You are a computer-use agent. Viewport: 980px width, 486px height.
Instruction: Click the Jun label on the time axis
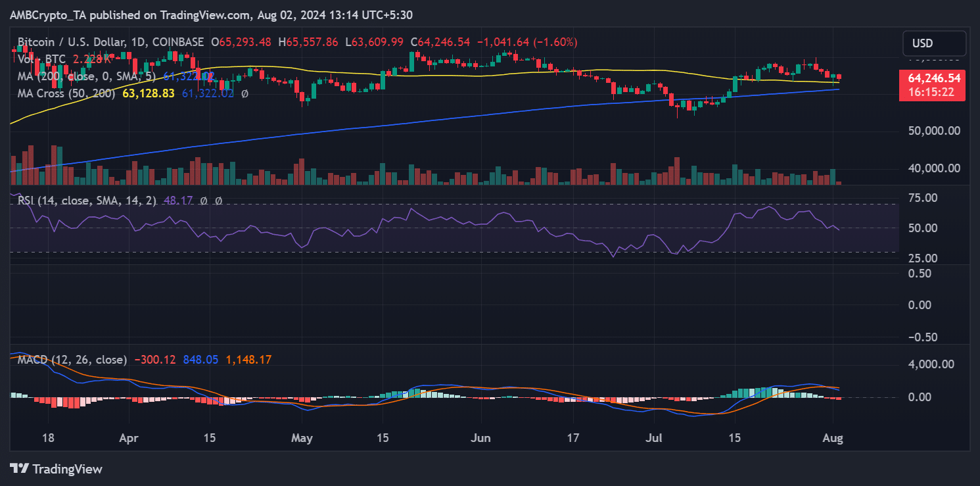[482, 438]
